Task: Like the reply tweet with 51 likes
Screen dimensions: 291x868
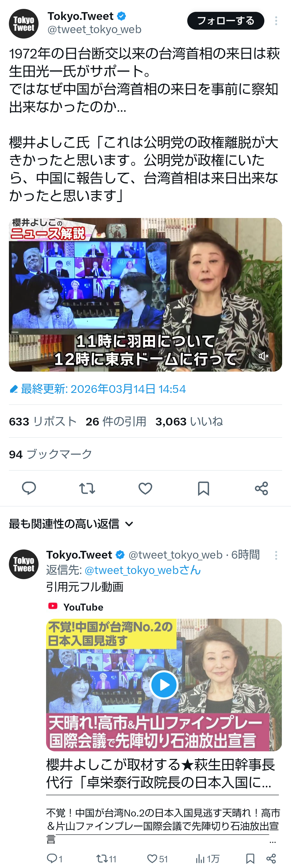Action: coord(157,859)
